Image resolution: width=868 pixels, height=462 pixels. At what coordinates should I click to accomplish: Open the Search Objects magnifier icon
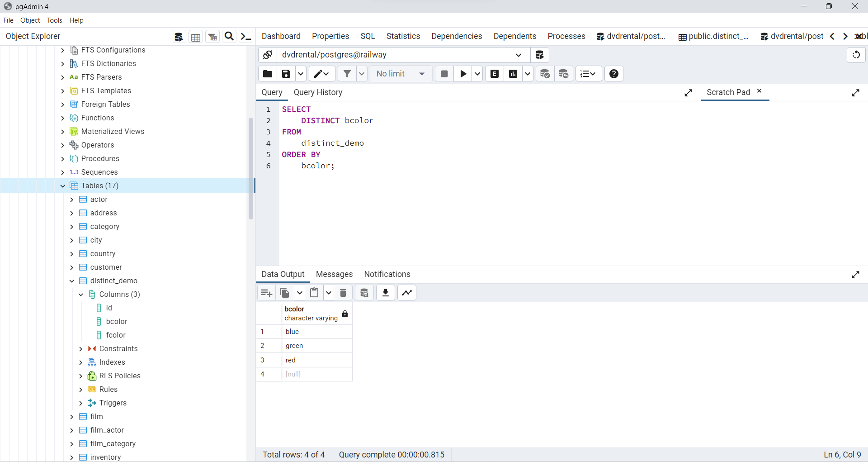pos(229,37)
